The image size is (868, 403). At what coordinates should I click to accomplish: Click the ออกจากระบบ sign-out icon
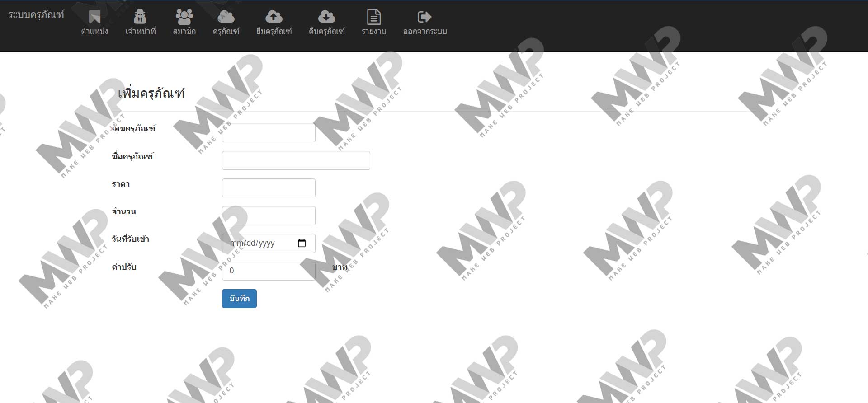coord(425,17)
